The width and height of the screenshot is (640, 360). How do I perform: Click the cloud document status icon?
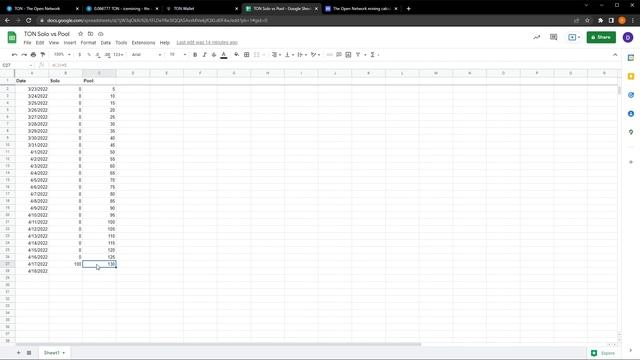tap(100, 34)
